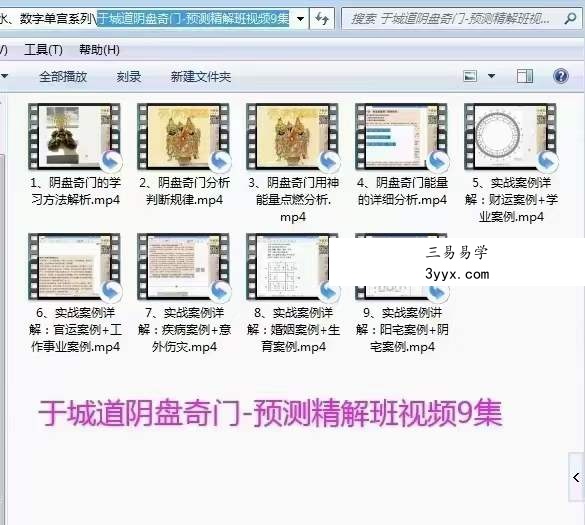Click the address bar refresh icon

click(x=322, y=18)
